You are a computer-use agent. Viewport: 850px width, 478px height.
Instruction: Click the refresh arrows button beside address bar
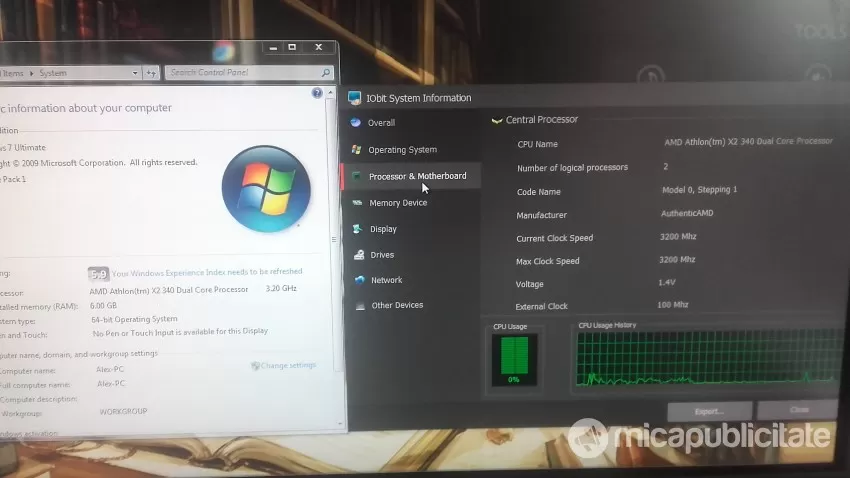point(151,73)
